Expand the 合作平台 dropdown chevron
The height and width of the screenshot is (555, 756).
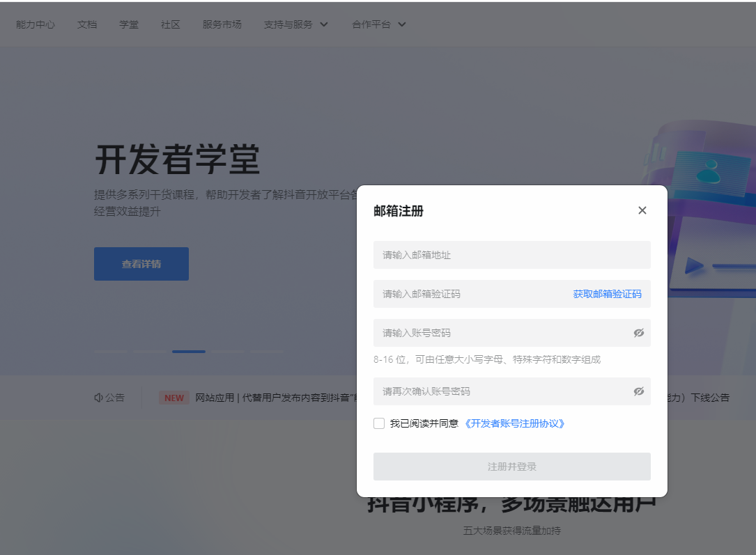tap(401, 24)
